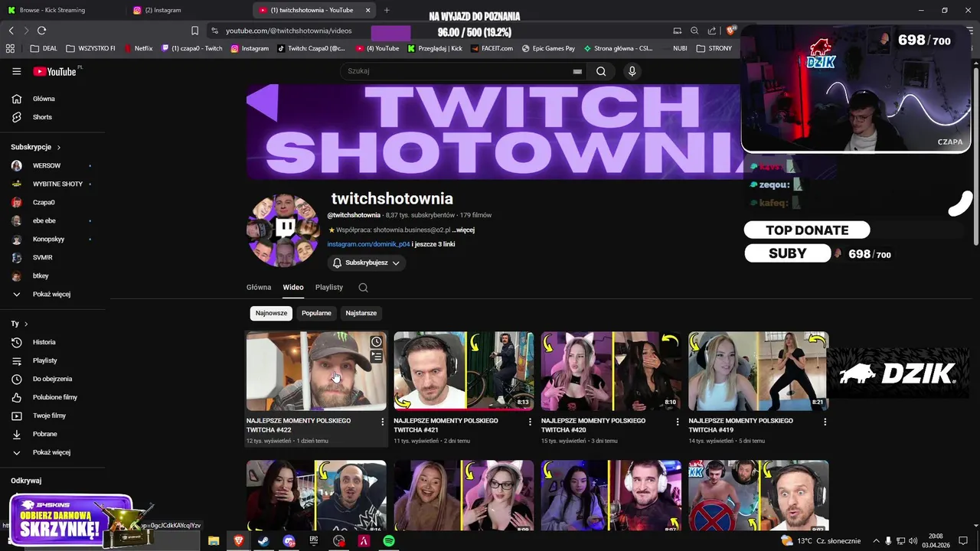Screen dimensions: 980x551
Task: Open more options for video #420
Action: pos(677,422)
